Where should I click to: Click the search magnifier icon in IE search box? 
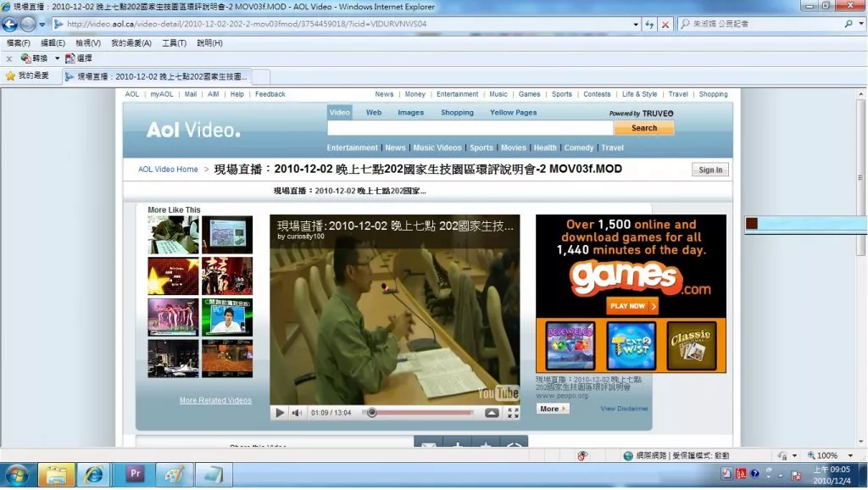point(848,24)
